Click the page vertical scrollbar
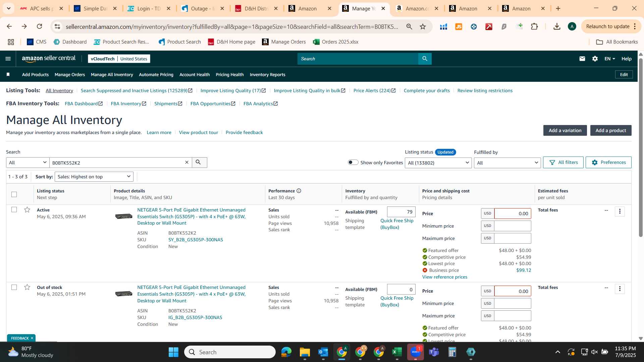This screenshot has width=644, height=362. [641, 147]
